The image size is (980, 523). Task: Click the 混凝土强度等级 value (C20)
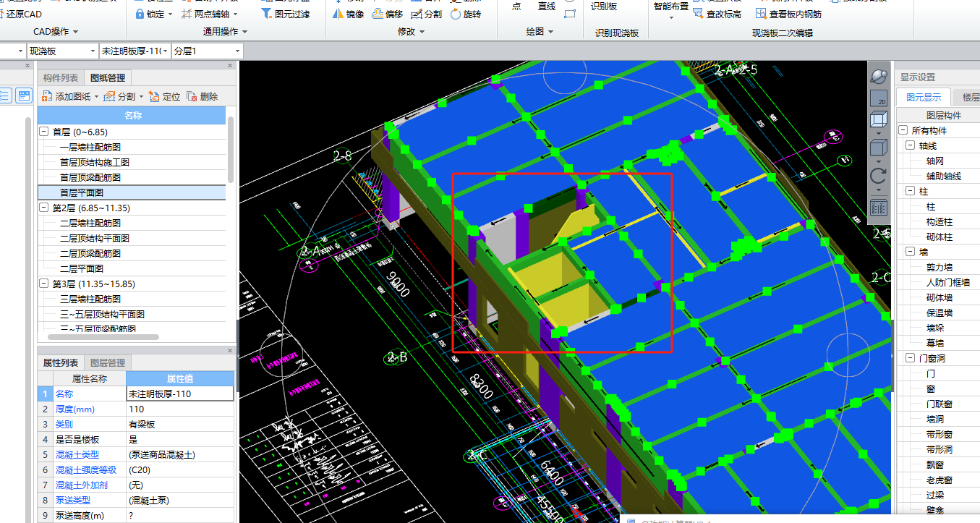tap(180, 469)
